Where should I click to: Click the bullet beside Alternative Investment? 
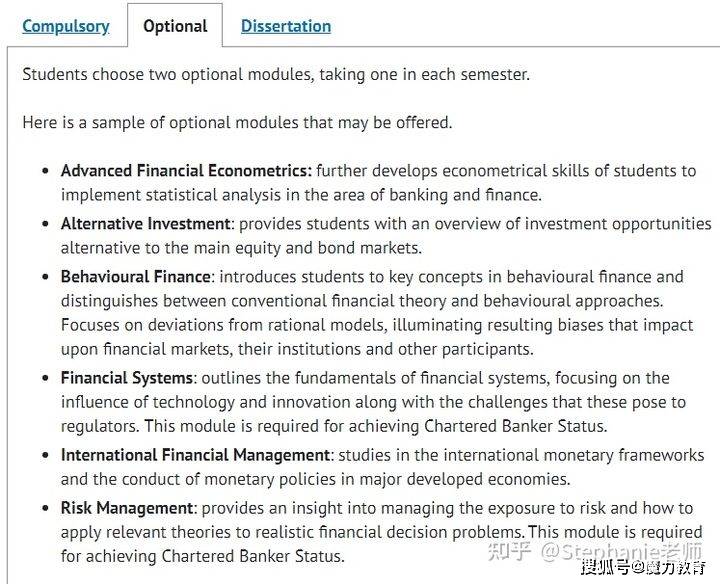click(x=45, y=224)
